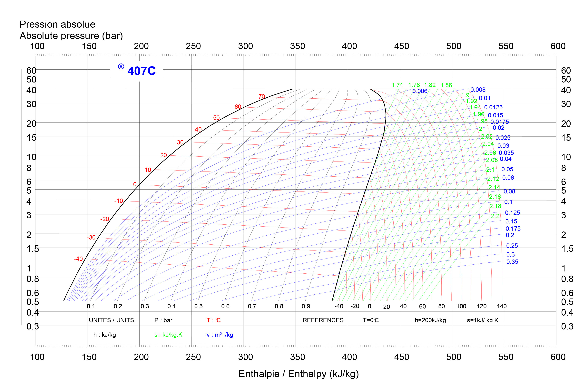The height and width of the screenshot is (392, 588).
Task: Click the green entropy label "1.92"
Action: (471, 101)
